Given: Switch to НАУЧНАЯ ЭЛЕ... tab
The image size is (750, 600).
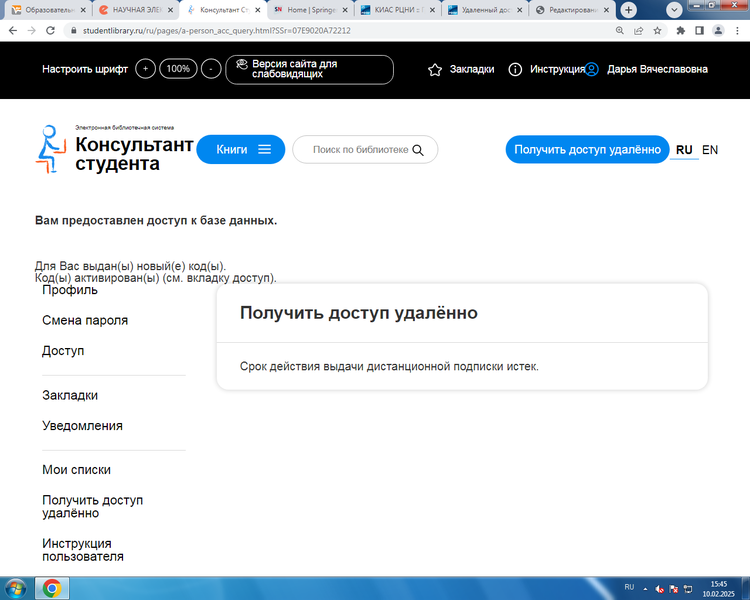Looking at the screenshot, I should coord(135,10).
